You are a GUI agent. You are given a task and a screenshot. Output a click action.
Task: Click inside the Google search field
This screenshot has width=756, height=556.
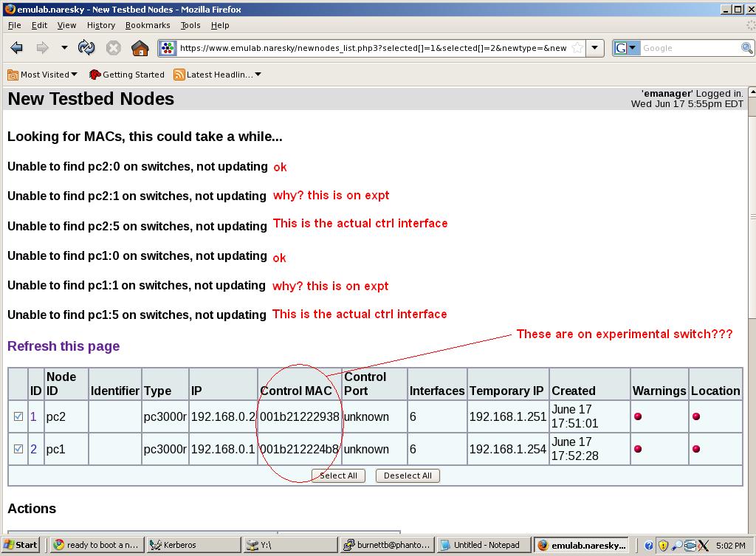(690, 48)
